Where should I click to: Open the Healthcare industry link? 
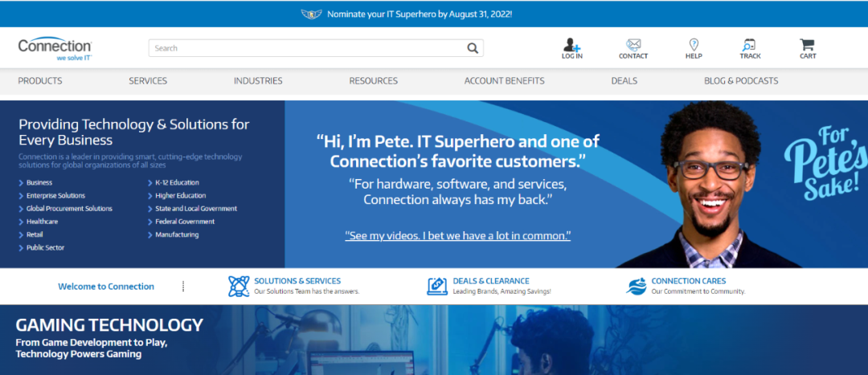click(42, 222)
